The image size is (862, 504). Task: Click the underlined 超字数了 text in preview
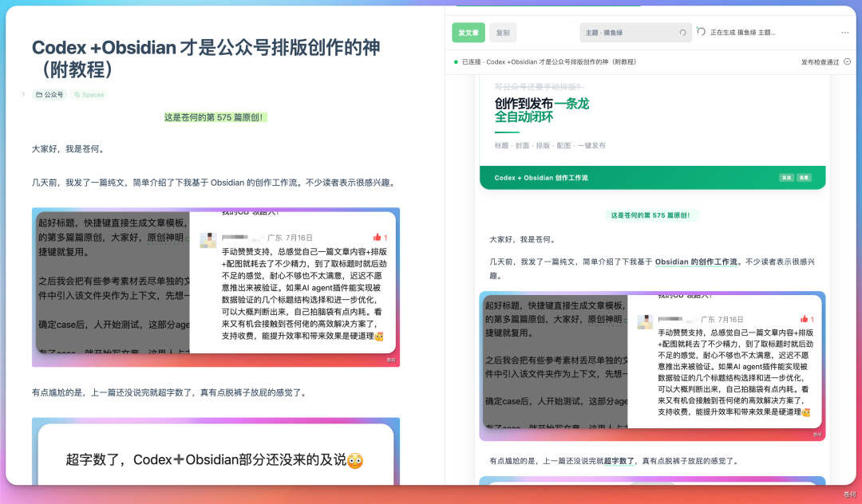click(619, 461)
